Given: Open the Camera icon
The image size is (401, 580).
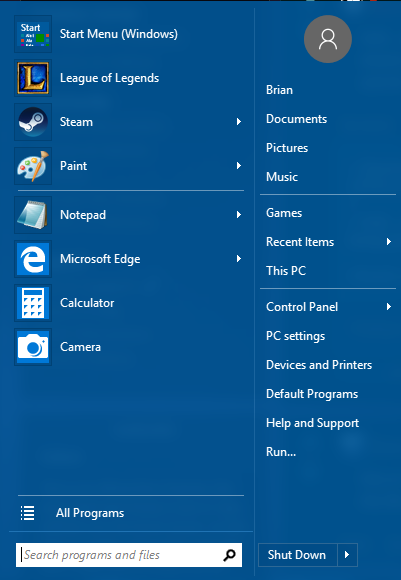Looking at the screenshot, I should 33,347.
